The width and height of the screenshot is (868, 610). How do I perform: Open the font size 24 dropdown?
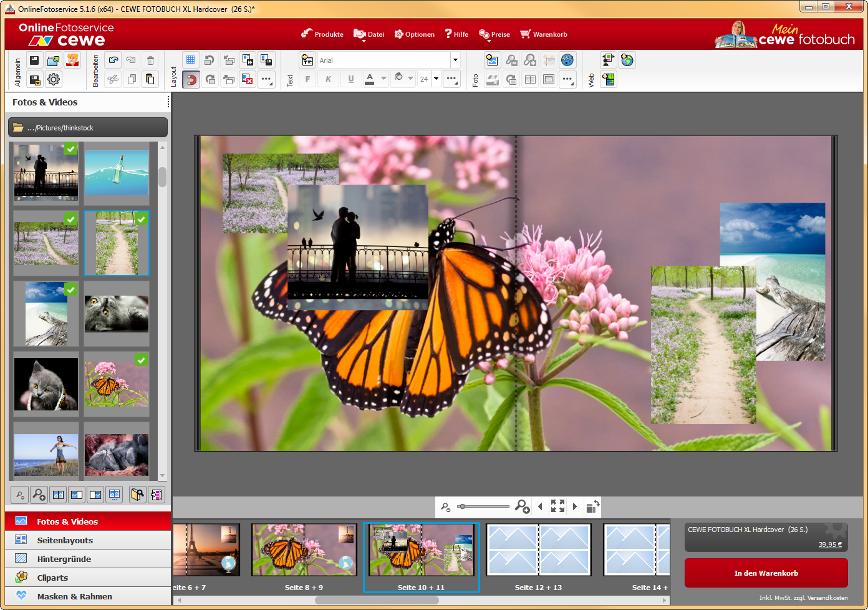pyautogui.click(x=436, y=79)
